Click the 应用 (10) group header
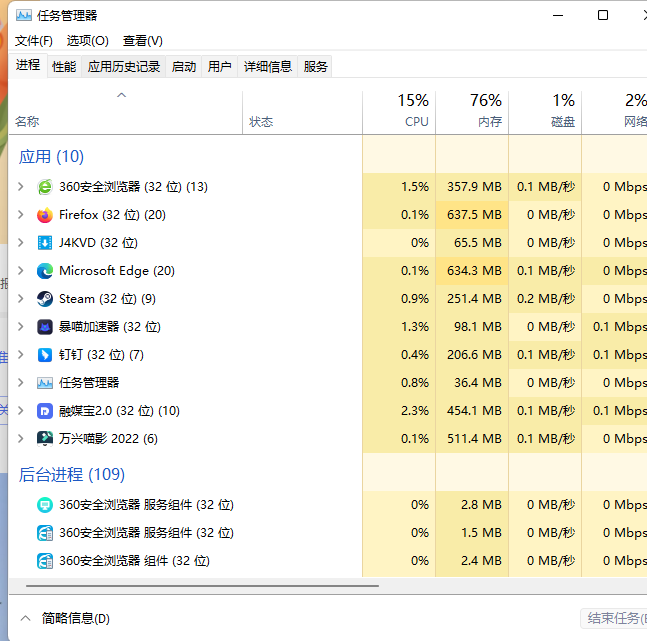 coord(51,157)
